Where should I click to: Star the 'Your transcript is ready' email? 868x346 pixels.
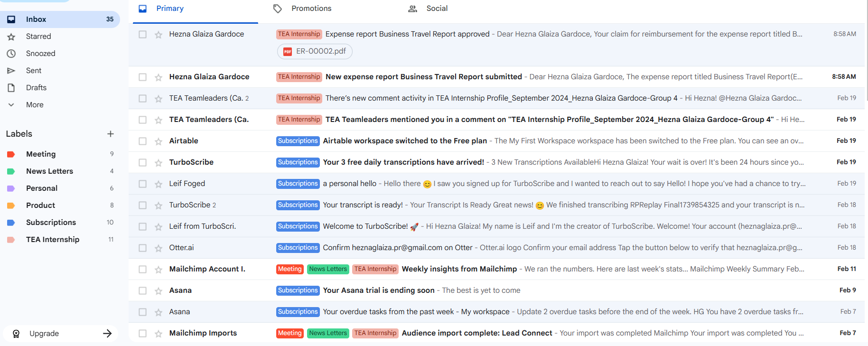pyautogui.click(x=159, y=206)
